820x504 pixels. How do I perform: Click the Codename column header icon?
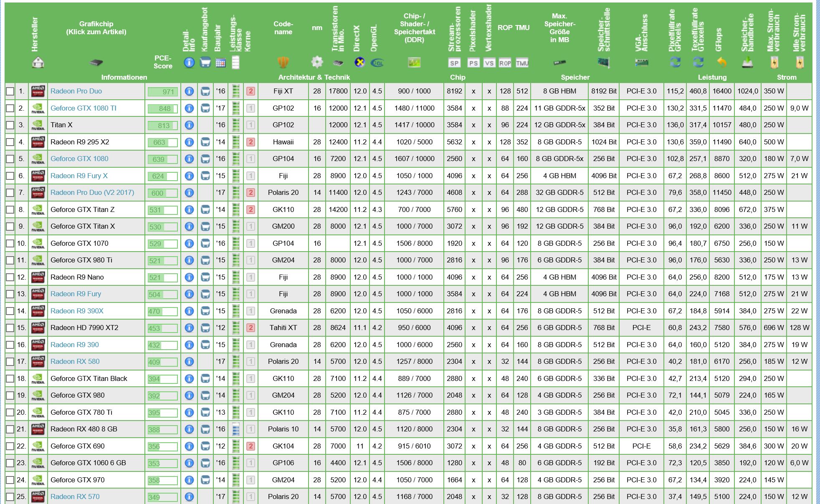point(283,63)
